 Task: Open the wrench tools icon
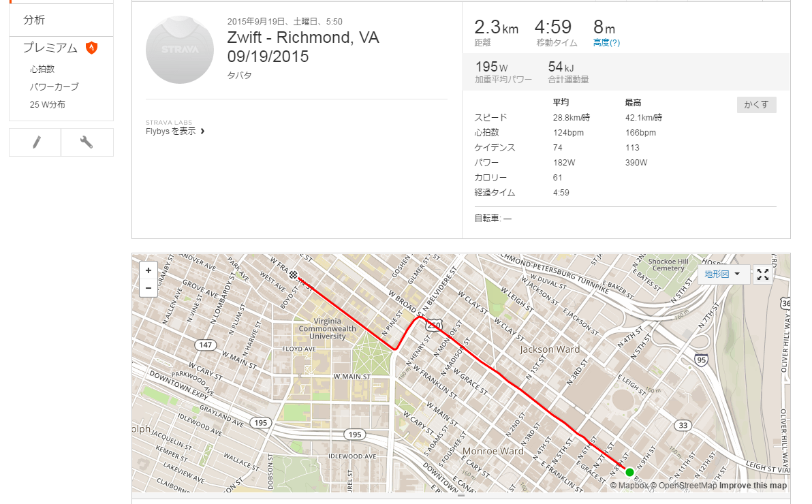[87, 142]
